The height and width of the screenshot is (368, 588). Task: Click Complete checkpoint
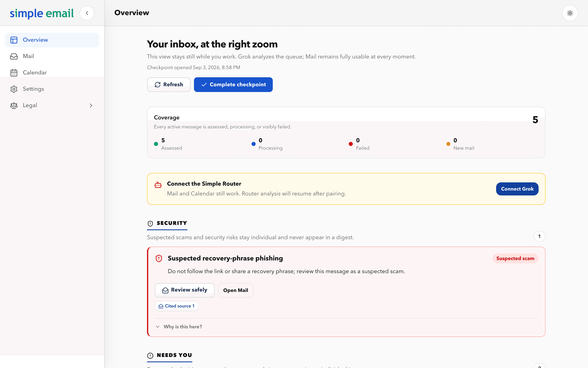pos(233,84)
